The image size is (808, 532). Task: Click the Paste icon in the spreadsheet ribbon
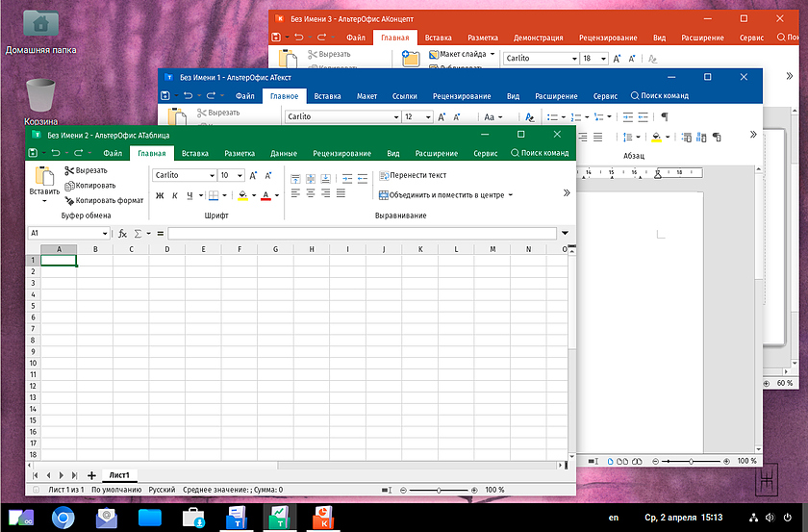pyautogui.click(x=44, y=175)
